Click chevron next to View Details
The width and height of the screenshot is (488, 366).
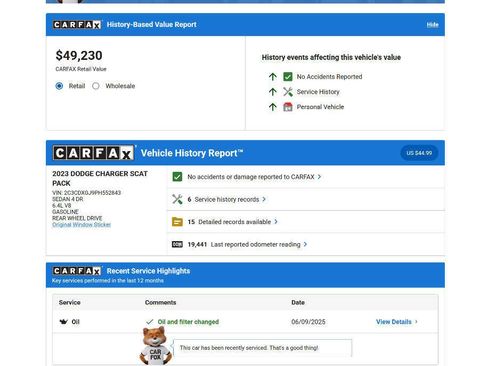point(416,322)
